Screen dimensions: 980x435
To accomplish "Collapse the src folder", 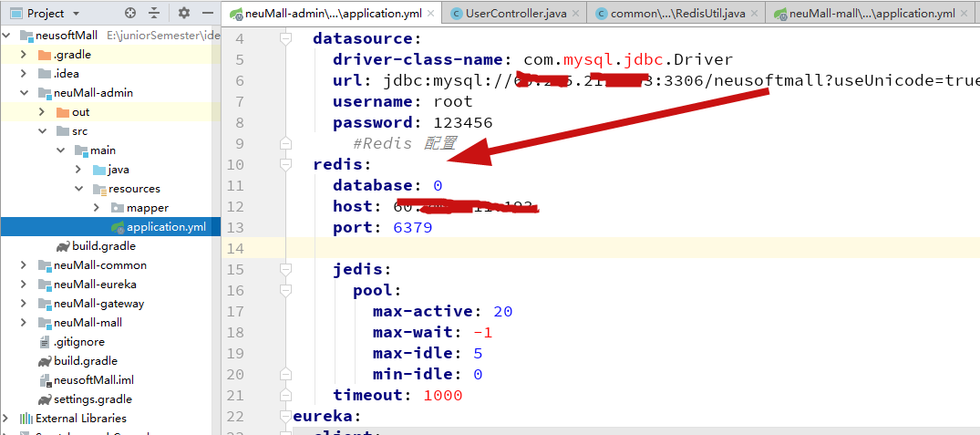I will pyautogui.click(x=42, y=131).
